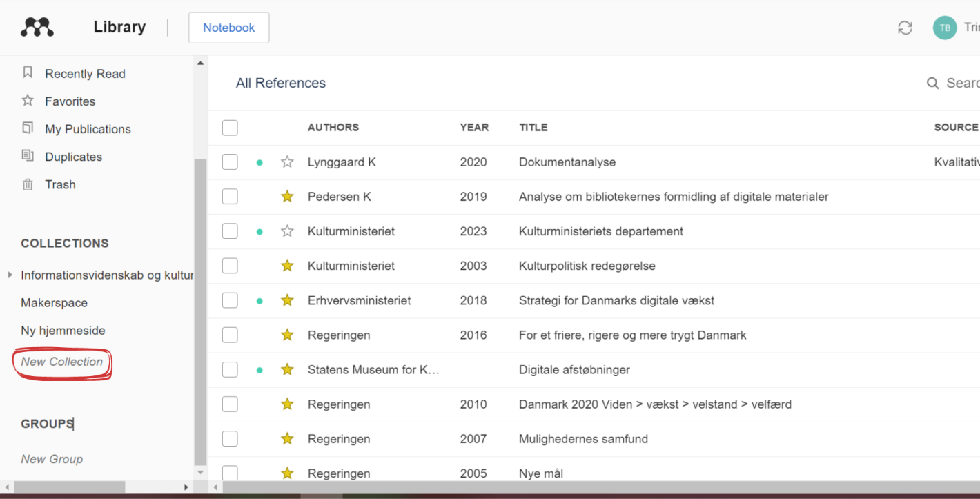Click sidebar scrollbar up arrow
Image resolution: width=980 pixels, height=499 pixels.
200,63
